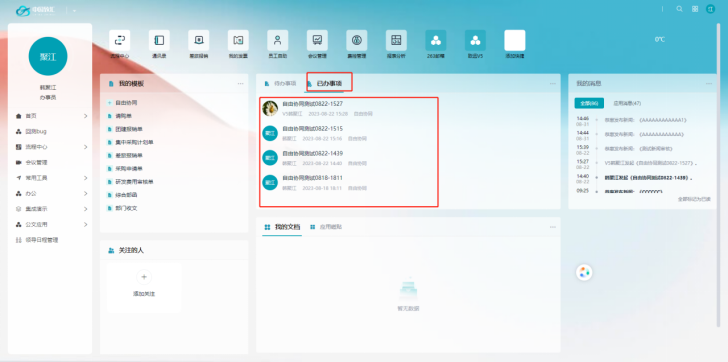
Task: Open the 会议管理 shortcut in the top icon row
Action: click(317, 40)
